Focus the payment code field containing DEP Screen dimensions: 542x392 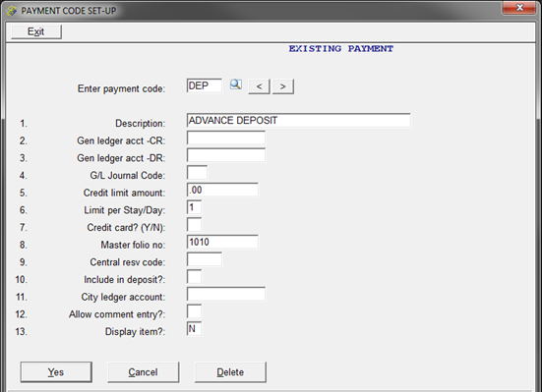tap(205, 85)
